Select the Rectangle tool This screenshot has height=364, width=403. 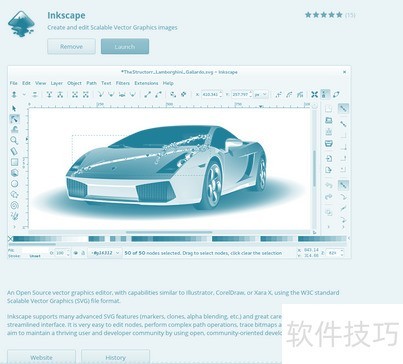[14, 162]
